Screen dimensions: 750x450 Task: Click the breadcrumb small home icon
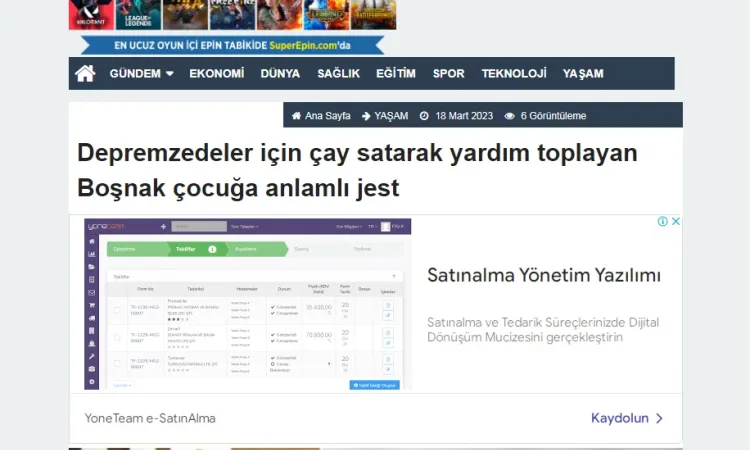[x=297, y=116]
